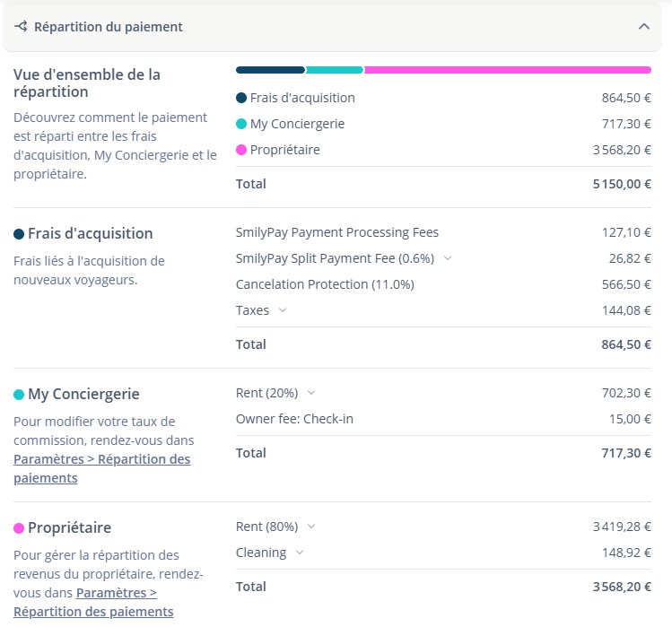Click dark blue dot next to Frais d'acquisition legend
The width and height of the screenshot is (672, 627).
point(241,98)
